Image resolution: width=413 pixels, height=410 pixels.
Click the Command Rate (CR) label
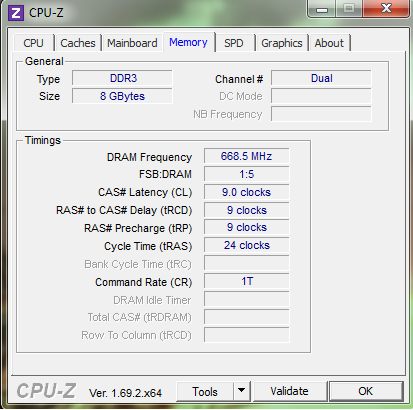point(144,282)
